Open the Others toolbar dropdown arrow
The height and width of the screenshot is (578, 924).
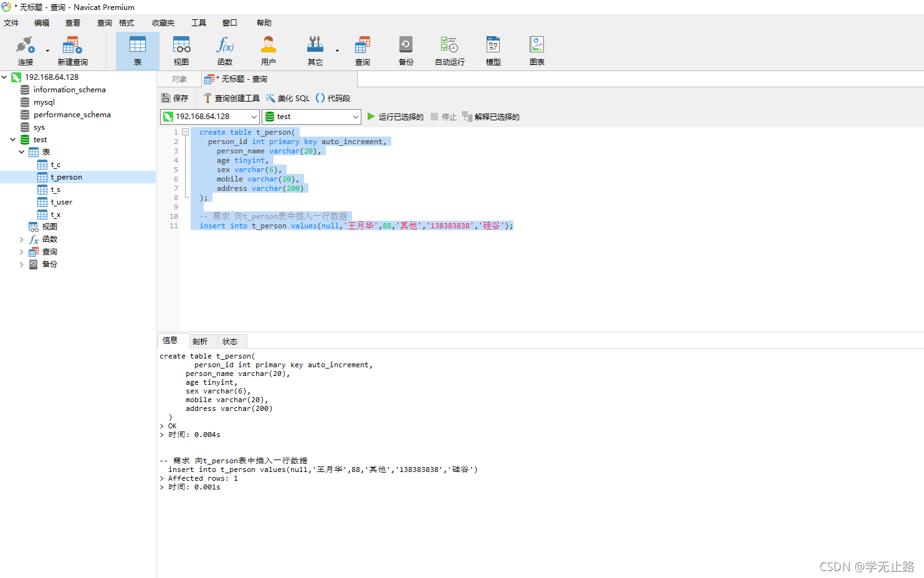(337, 51)
